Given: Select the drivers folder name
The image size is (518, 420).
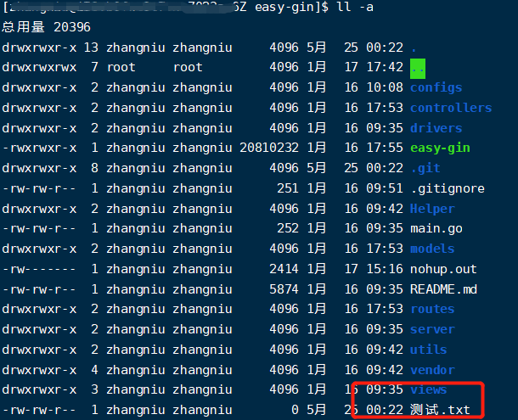Looking at the screenshot, I should tap(436, 128).
